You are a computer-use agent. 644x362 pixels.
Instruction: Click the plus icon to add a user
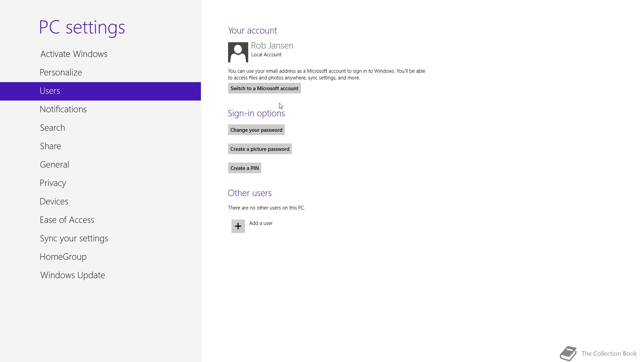[x=238, y=226]
